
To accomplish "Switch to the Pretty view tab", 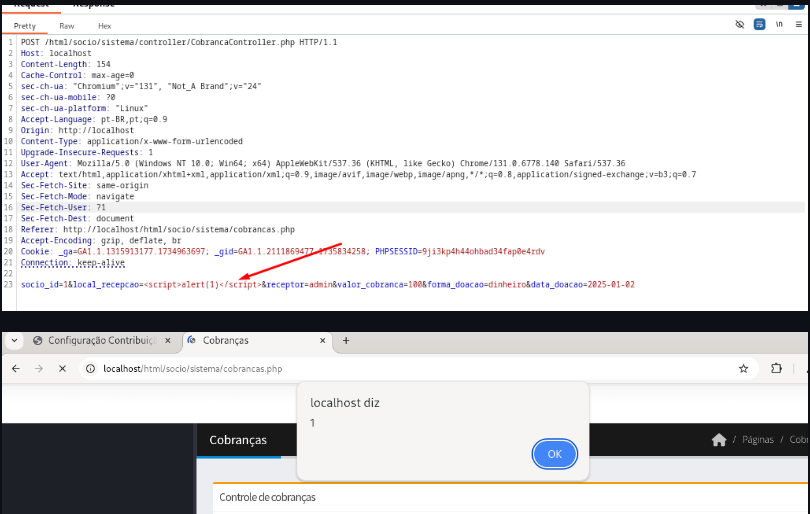I will (25, 26).
